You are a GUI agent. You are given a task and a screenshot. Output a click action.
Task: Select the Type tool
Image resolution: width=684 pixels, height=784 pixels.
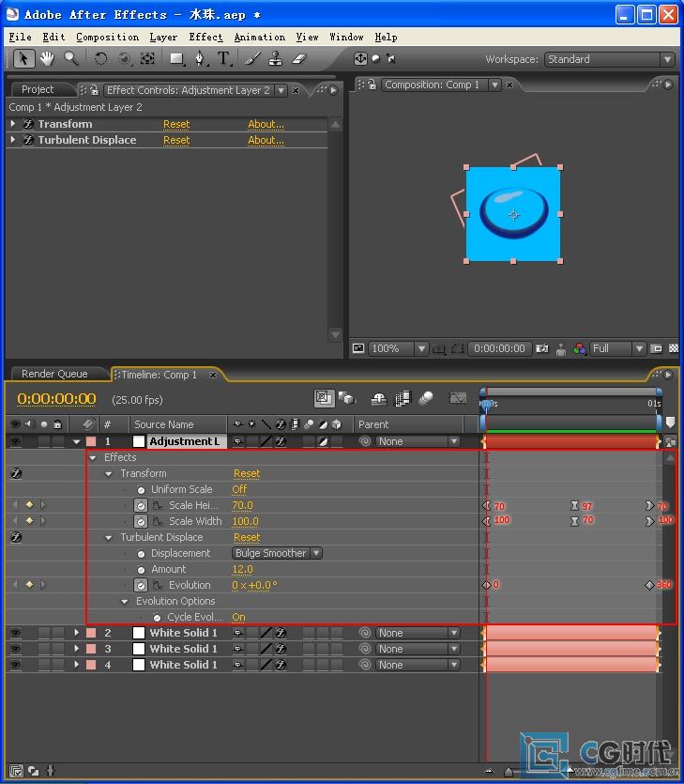pos(224,59)
